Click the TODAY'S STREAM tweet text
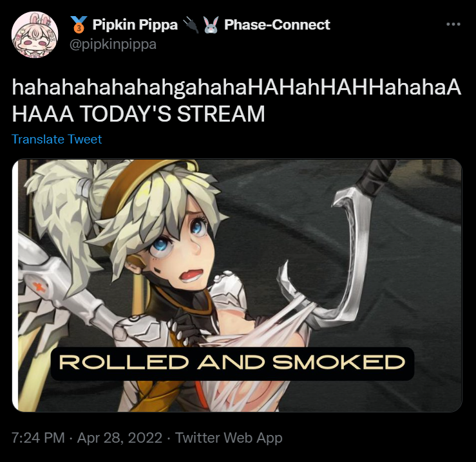 pos(173,114)
